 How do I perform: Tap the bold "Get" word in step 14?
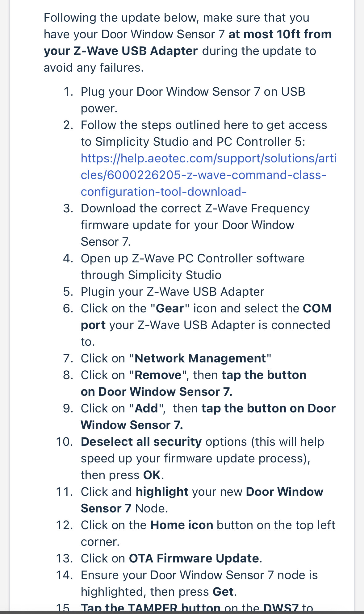click(223, 592)
